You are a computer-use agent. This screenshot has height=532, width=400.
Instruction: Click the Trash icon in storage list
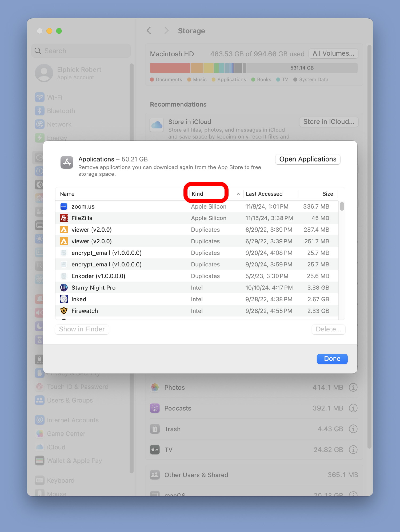tap(155, 429)
